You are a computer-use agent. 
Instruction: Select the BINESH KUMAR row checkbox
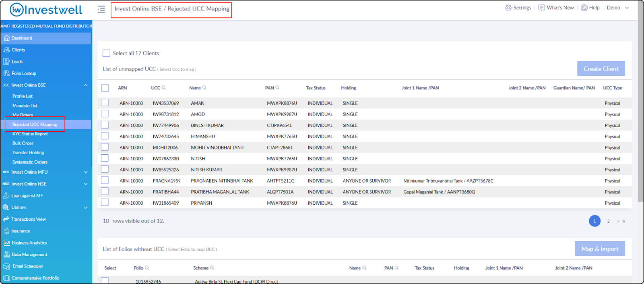point(105,125)
